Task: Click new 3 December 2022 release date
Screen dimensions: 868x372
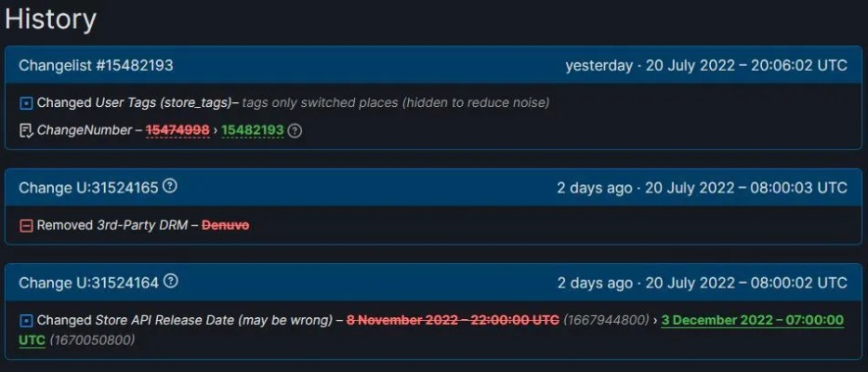Action: coord(752,320)
